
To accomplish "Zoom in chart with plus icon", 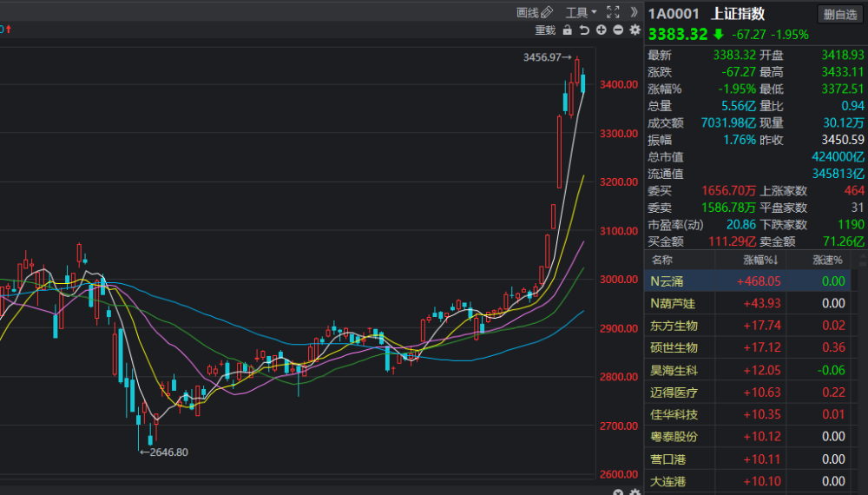I will (602, 30).
